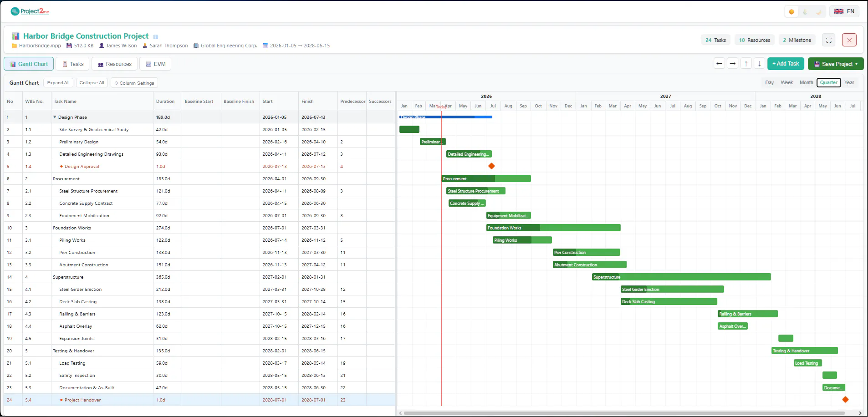Click Design Approval milestone diamond in task list
This screenshot has height=417, width=868.
(61, 167)
